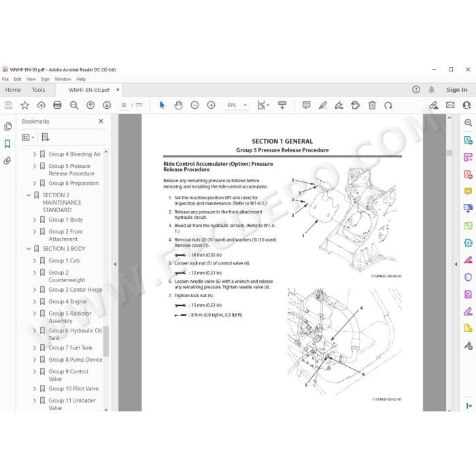Screen dimensions: 476x476
Task: Toggle the Bookmarks panel icon
Action: [7, 143]
